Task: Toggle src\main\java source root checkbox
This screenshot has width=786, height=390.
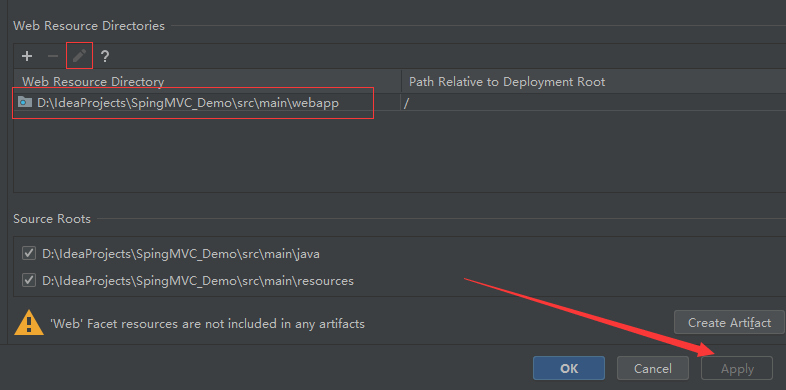Action: click(29, 254)
